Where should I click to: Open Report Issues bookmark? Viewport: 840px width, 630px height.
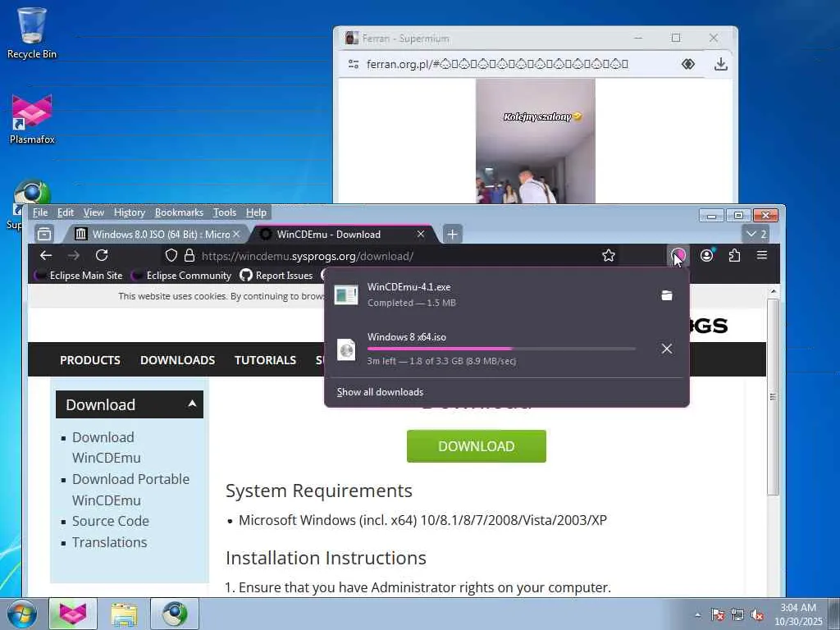(276, 276)
